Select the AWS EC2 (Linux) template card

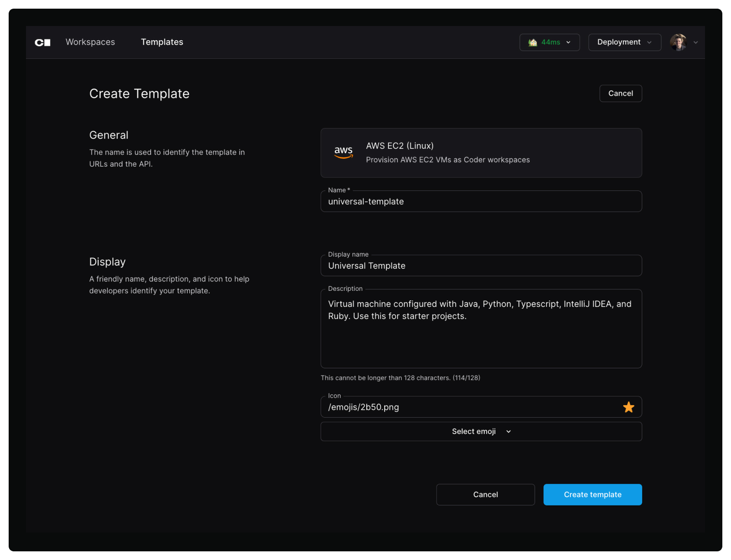point(481,153)
